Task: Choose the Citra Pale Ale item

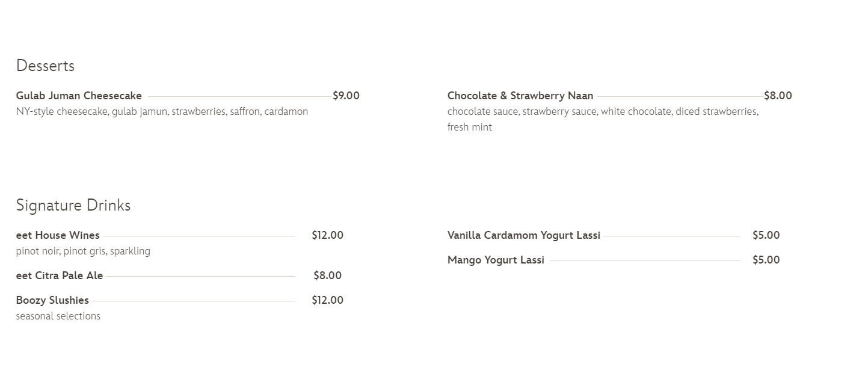Action: coord(60,276)
